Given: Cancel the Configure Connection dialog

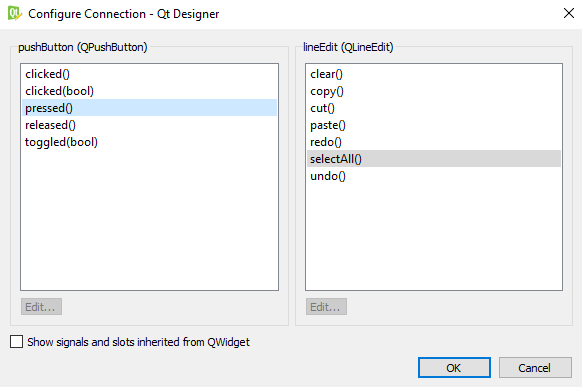Looking at the screenshot, I should (x=535, y=368).
